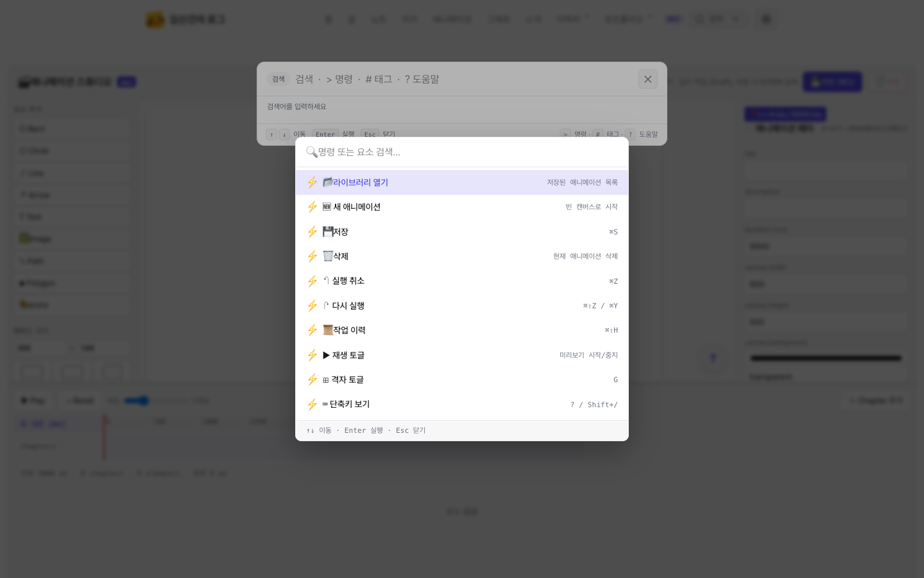Select the Text tool in the left panel
The image size is (924, 578).
point(73,217)
